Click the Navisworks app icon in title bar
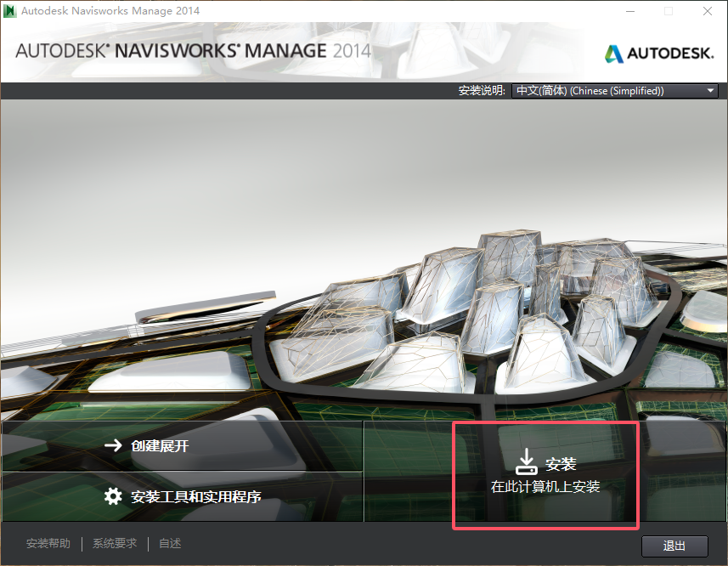The height and width of the screenshot is (566, 728). coord(9,11)
